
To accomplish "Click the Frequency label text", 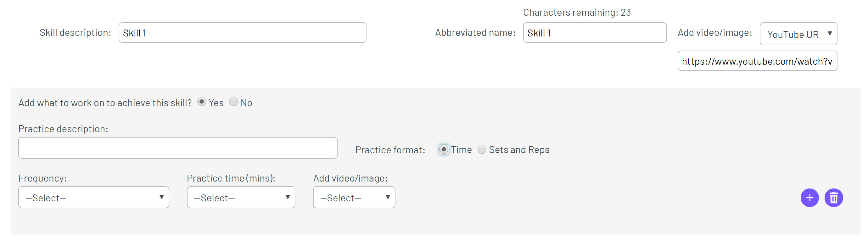I will tap(42, 178).
